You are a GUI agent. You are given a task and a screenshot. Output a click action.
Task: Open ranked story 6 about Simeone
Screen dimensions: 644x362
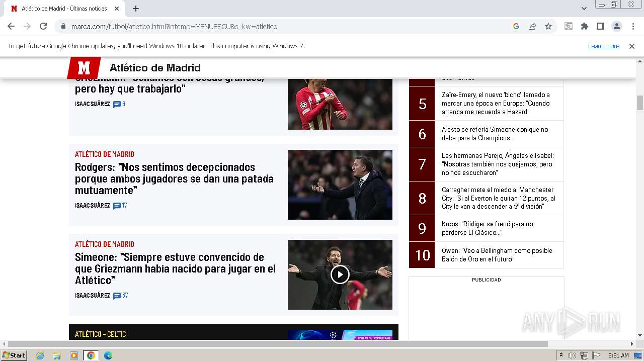495,134
